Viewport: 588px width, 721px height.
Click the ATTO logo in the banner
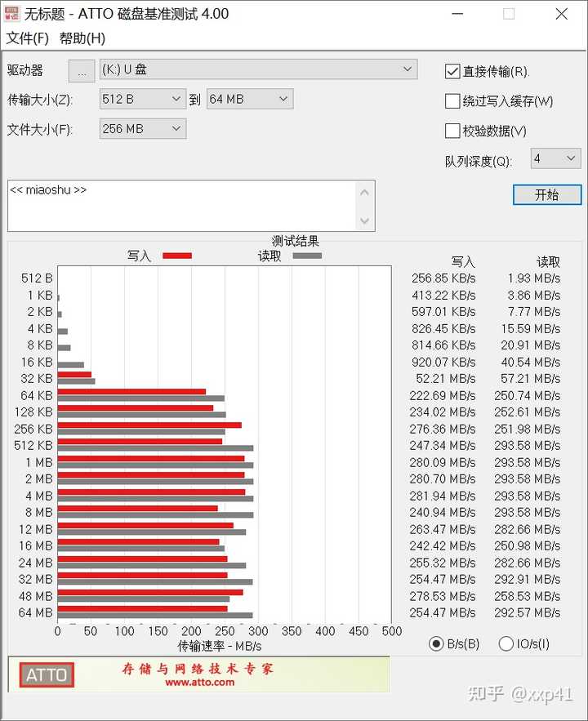(x=47, y=674)
